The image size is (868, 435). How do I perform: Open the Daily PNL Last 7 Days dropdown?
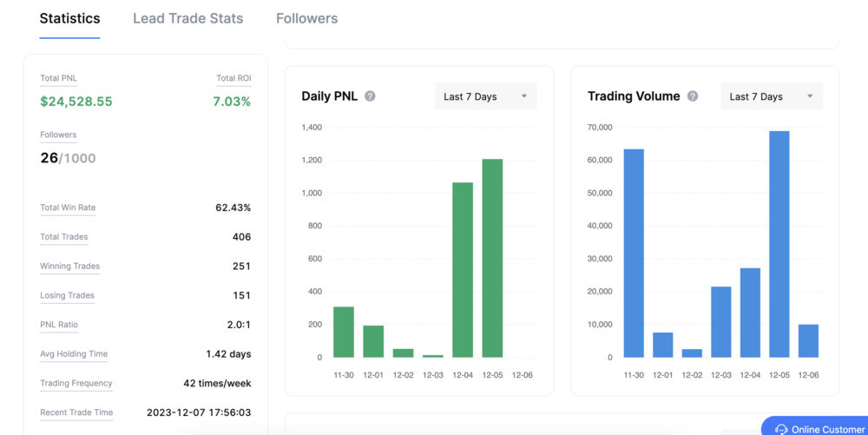pyautogui.click(x=485, y=96)
